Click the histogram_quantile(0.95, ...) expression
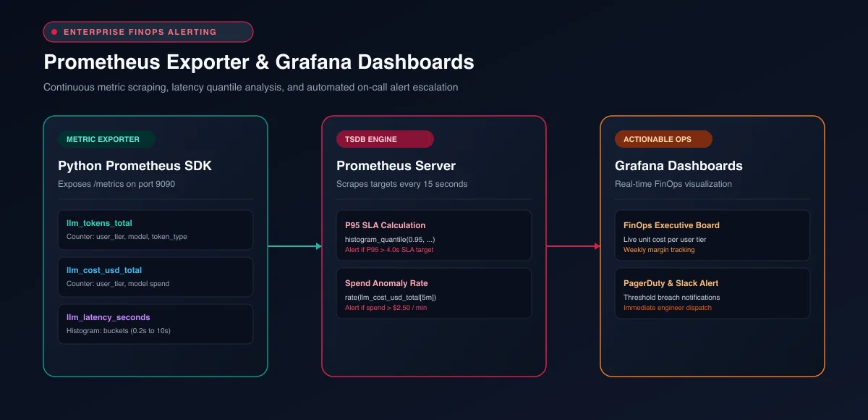Image resolution: width=868 pixels, height=420 pixels. click(x=390, y=239)
